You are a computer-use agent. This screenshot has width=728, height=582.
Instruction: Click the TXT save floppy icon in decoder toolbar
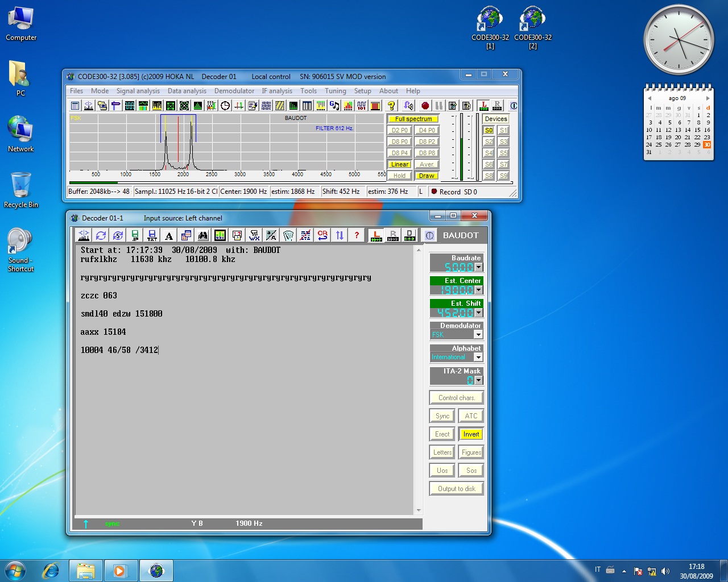tap(152, 235)
